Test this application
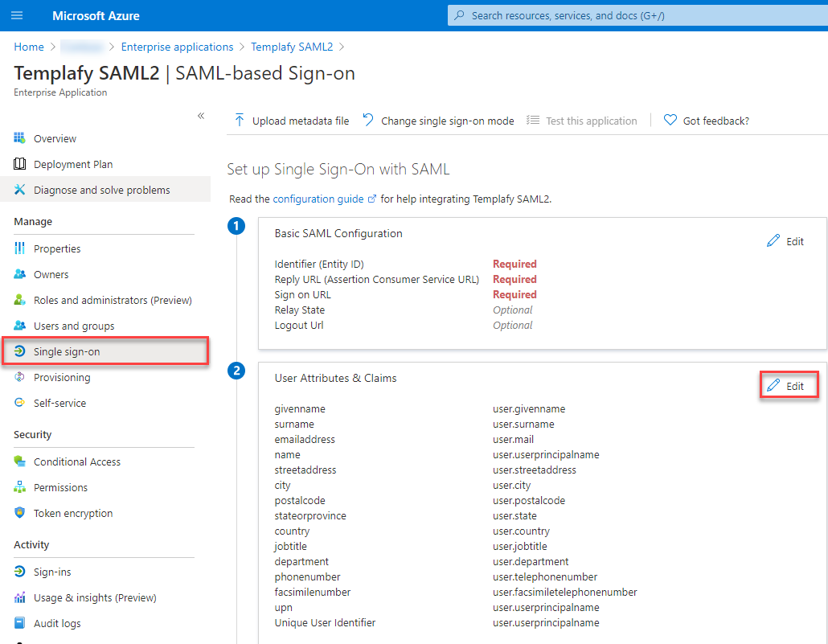 coord(589,120)
